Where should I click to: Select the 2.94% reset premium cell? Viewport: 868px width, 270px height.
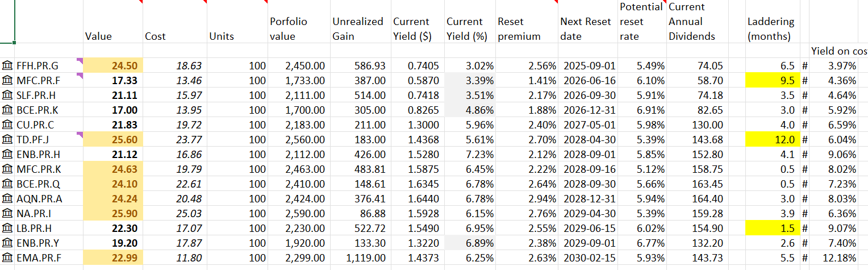coord(527,199)
